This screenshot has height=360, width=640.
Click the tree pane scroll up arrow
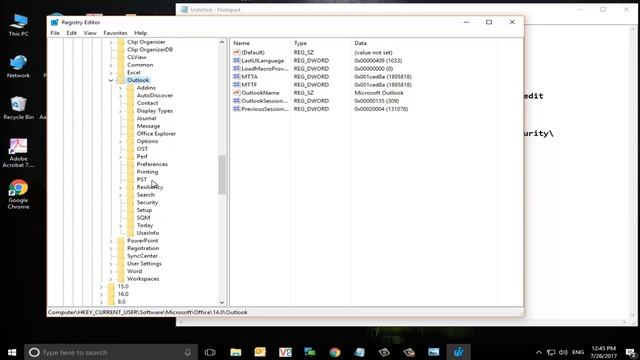(x=222, y=42)
